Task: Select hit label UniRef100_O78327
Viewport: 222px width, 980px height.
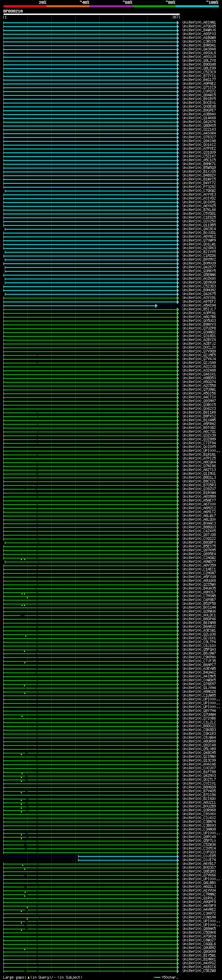Action: [199, 137]
